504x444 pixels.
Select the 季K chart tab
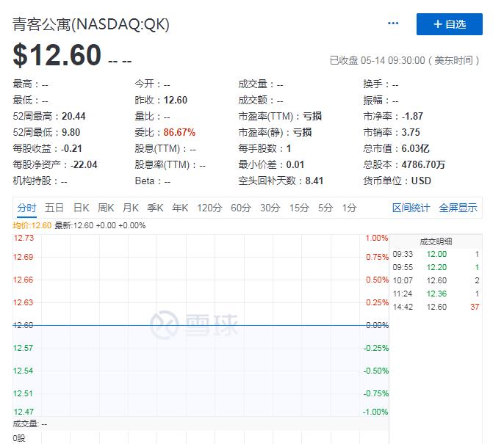(x=155, y=208)
